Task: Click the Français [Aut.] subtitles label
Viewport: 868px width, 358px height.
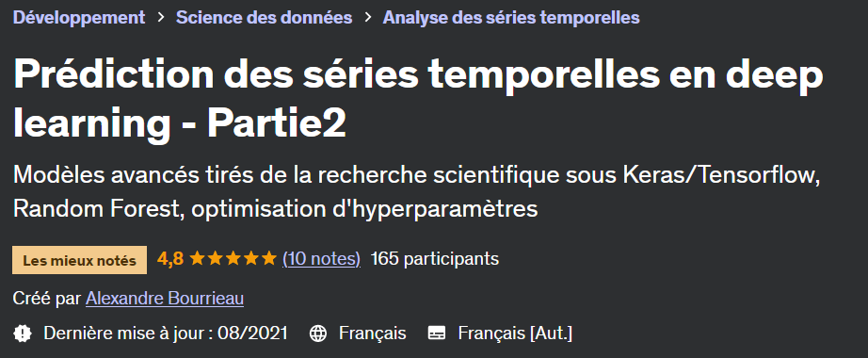Action: (515, 334)
